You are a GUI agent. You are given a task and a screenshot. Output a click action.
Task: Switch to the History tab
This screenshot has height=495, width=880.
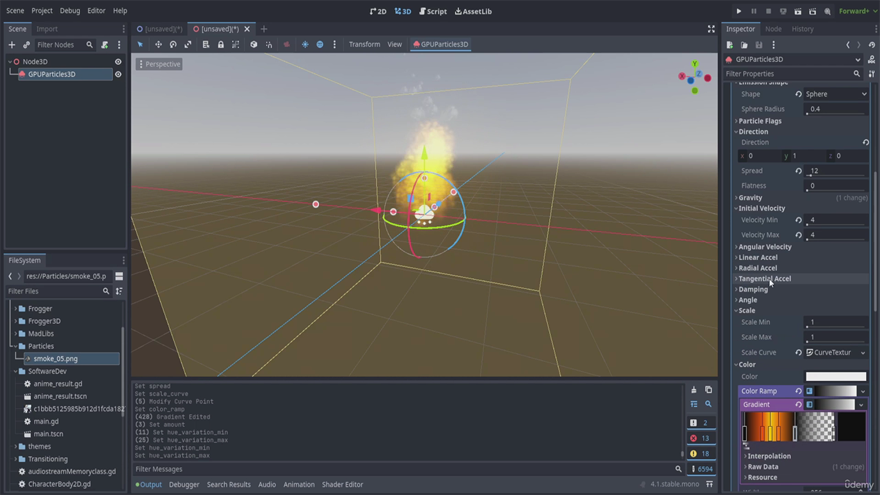coord(802,29)
